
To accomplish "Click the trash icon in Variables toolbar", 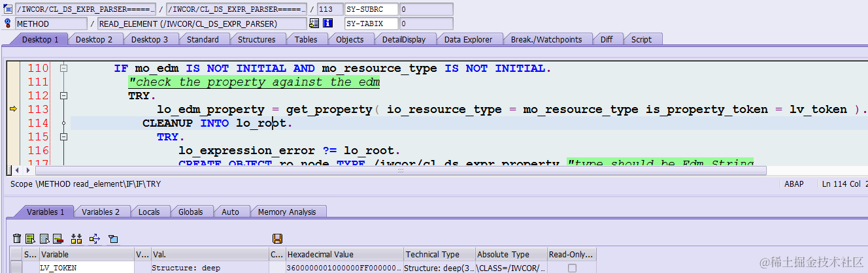I will pyautogui.click(x=17, y=238).
